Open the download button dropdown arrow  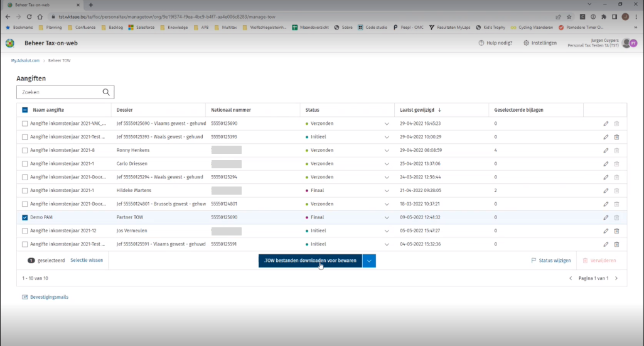369,261
